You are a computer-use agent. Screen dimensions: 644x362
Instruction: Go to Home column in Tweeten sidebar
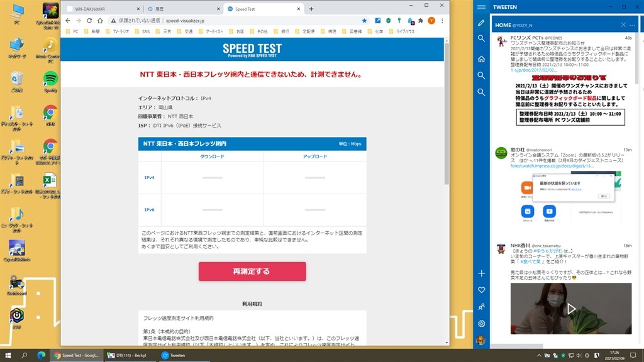(x=481, y=59)
